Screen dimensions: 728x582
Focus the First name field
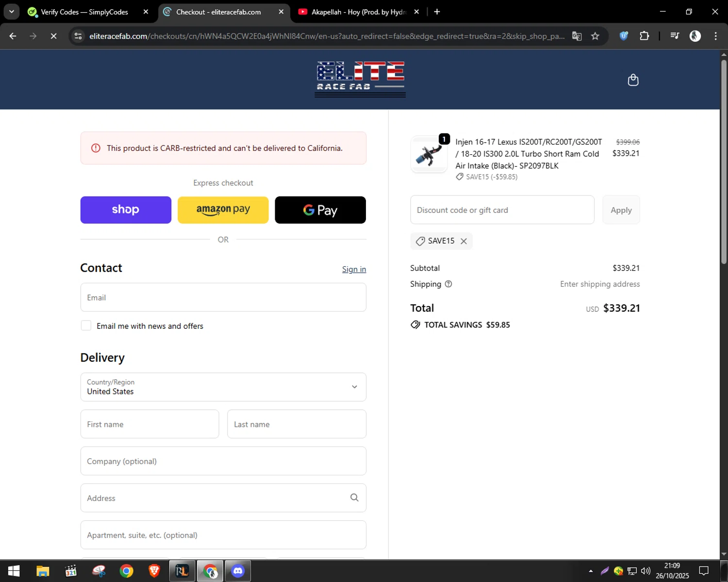pos(149,424)
